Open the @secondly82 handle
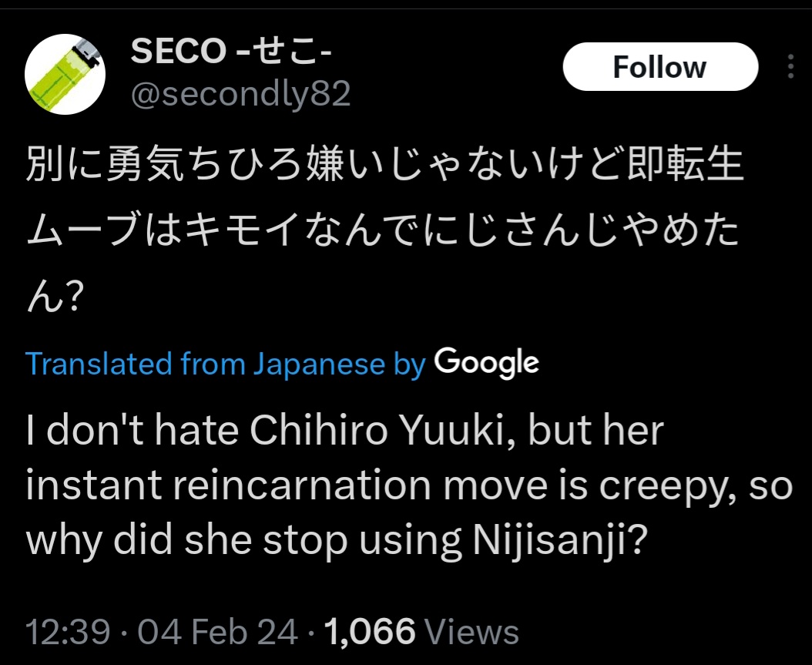This screenshot has width=812, height=665. [x=241, y=94]
